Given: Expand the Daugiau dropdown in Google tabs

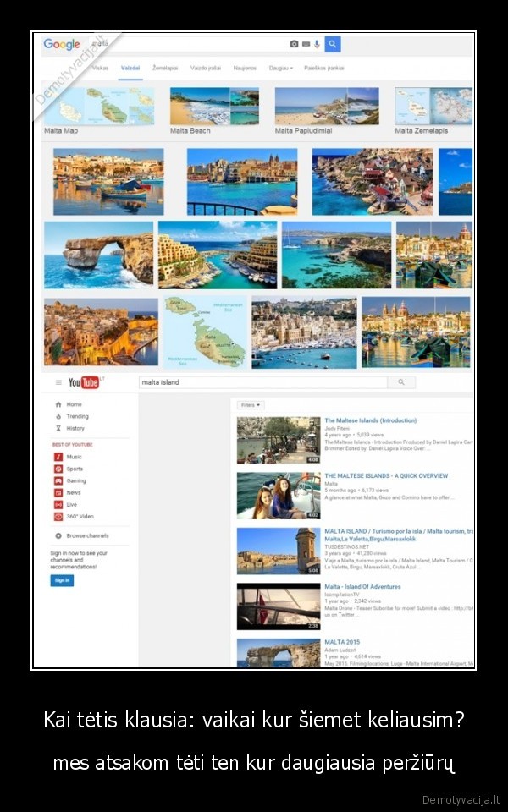Looking at the screenshot, I should tap(280, 67).
